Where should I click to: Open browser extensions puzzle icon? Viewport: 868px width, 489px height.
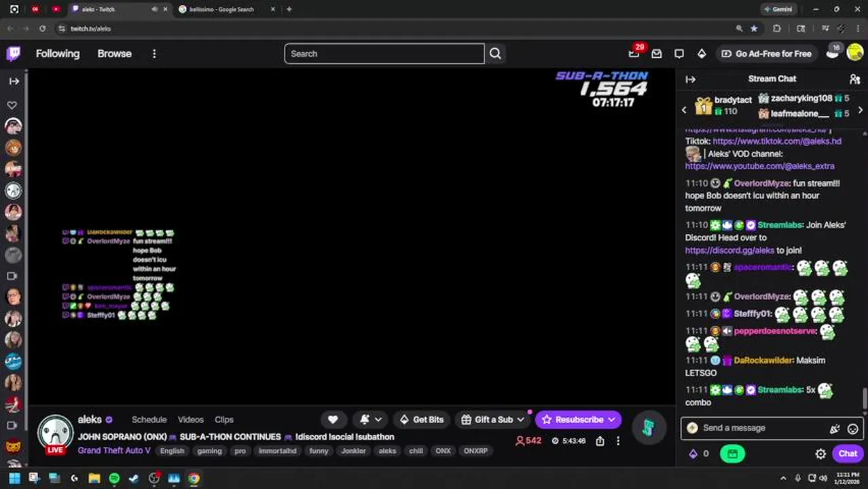pos(777,29)
